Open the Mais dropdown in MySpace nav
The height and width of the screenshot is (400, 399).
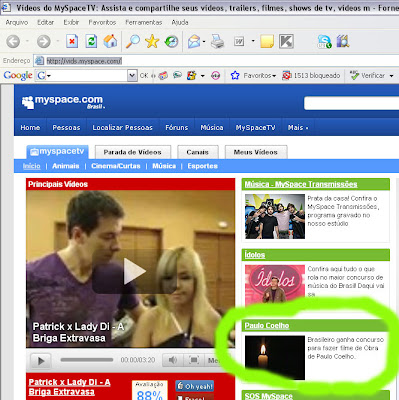298,128
